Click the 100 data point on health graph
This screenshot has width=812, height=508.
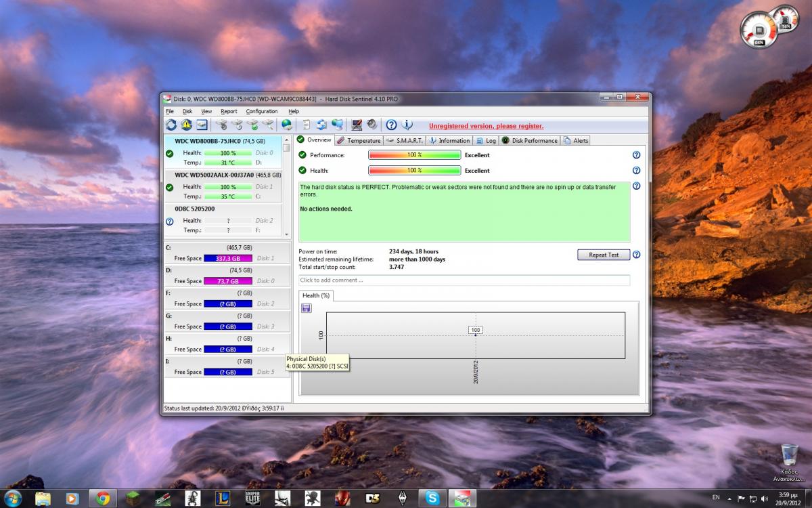tap(476, 331)
